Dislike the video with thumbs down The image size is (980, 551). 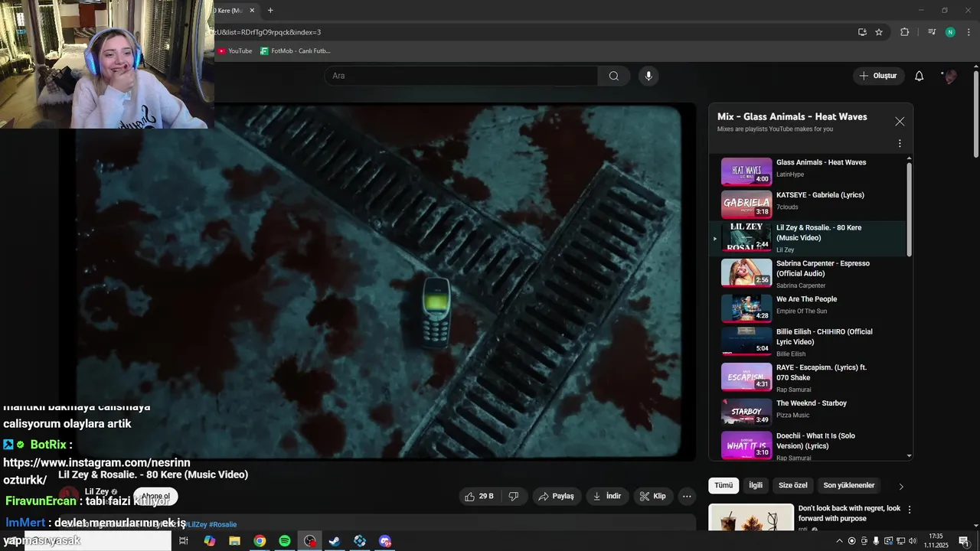[514, 496]
